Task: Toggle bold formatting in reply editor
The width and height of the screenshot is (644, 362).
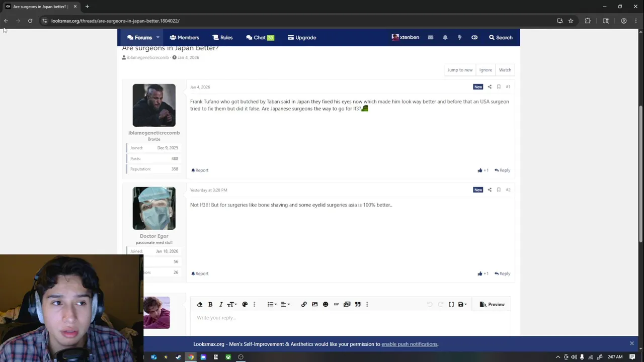Action: click(x=210, y=304)
